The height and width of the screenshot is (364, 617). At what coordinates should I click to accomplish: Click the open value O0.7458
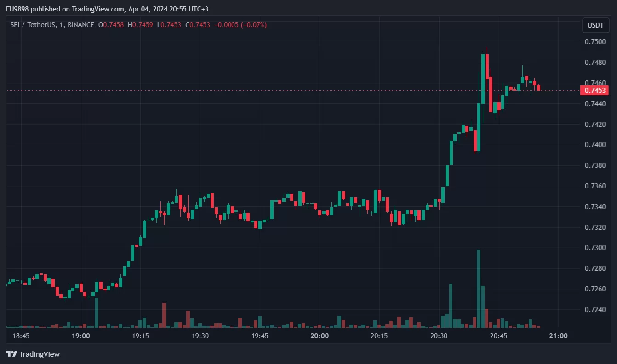pos(111,25)
